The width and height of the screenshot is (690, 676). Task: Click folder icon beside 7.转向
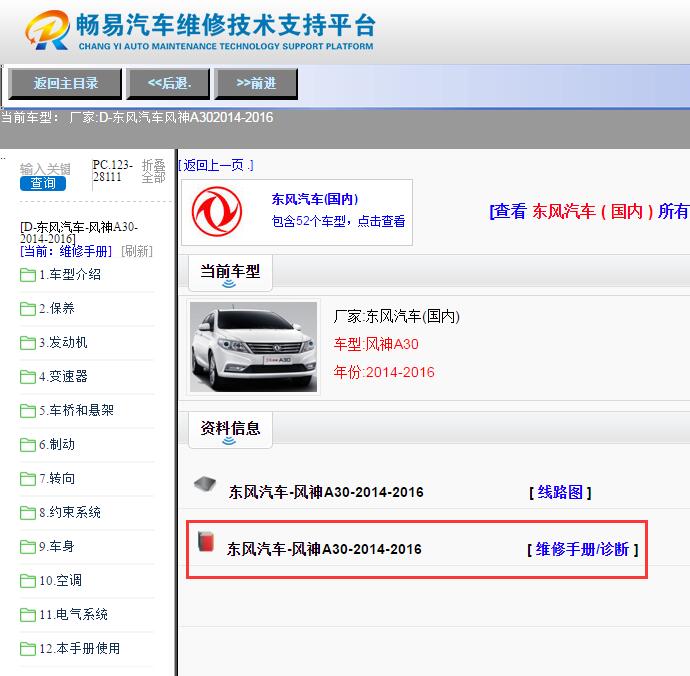tap(28, 478)
